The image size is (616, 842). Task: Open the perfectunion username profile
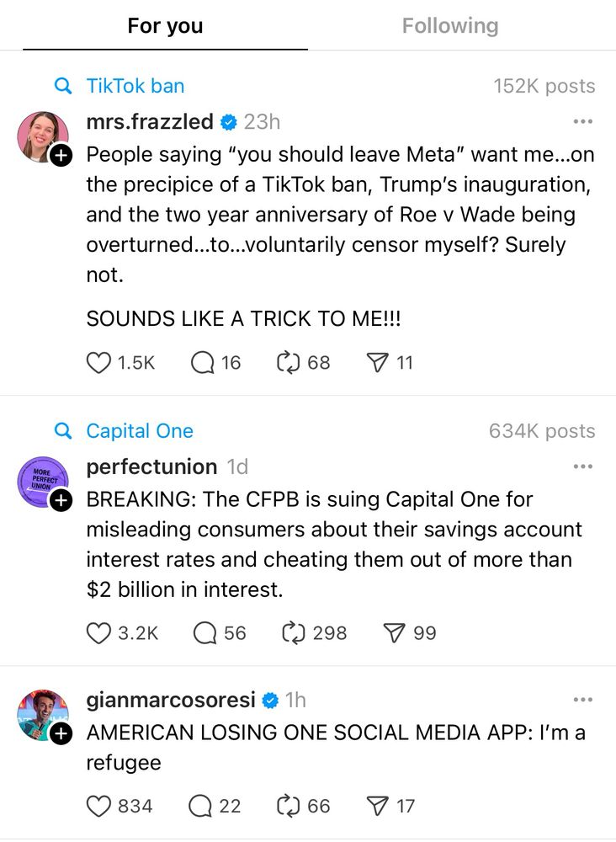click(x=151, y=466)
